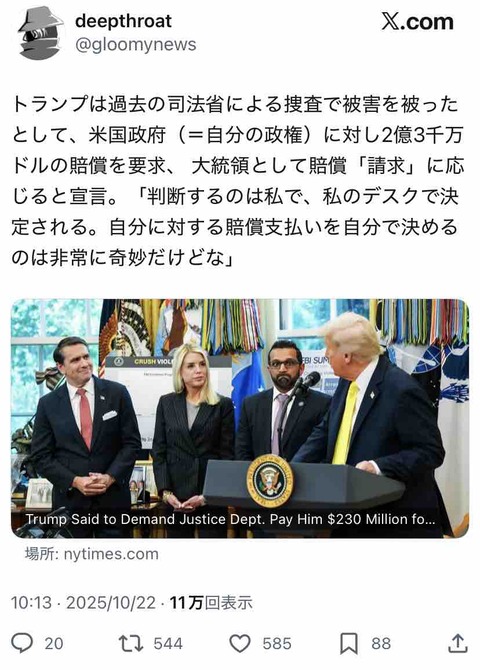The height and width of the screenshot is (670, 480).
Task: Open the NYTimes article image card
Action: tap(240, 418)
